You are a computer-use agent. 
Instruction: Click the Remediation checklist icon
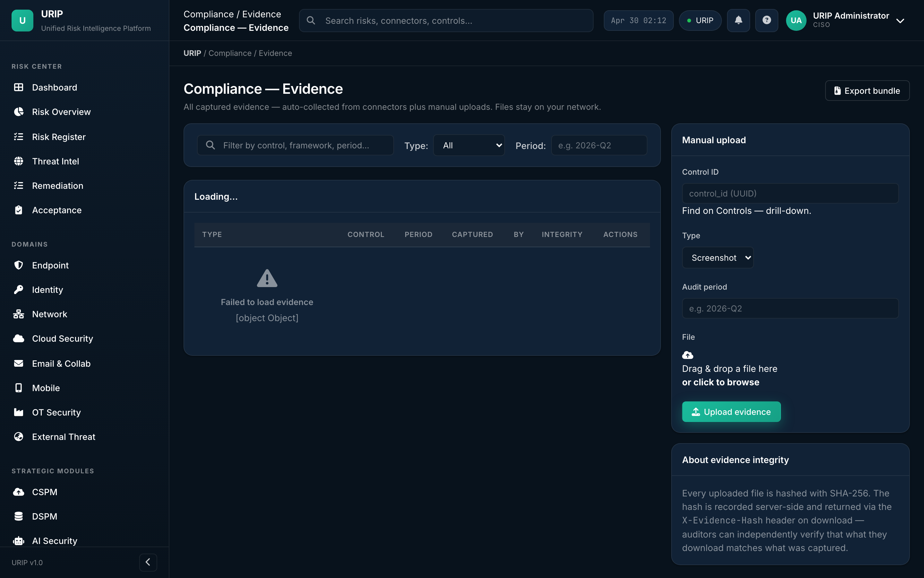pyautogui.click(x=19, y=185)
